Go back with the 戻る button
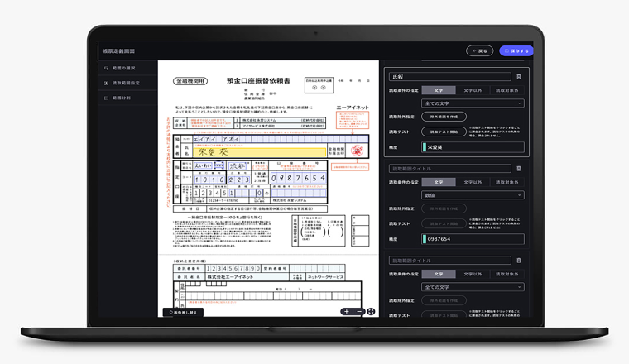This screenshot has width=629, height=364. click(x=479, y=51)
